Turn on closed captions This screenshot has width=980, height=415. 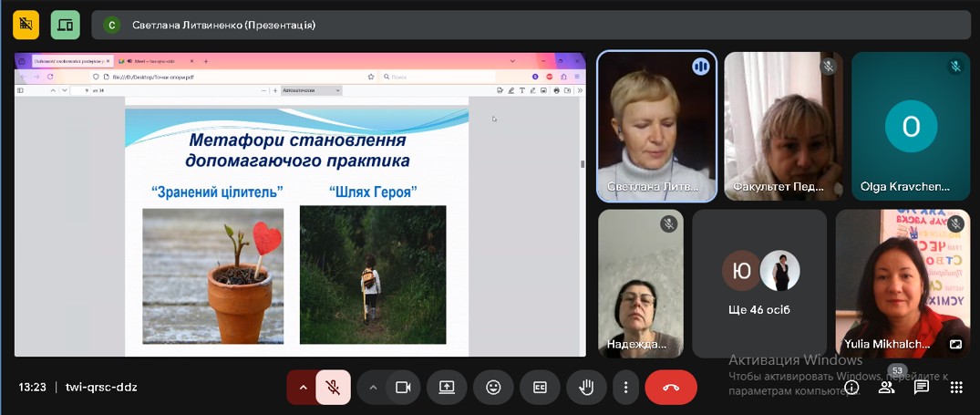tap(540, 388)
